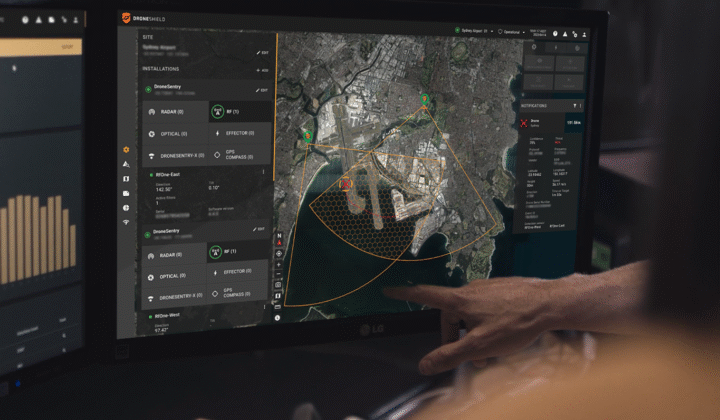Open the orange settings gear in the sidebar
This screenshot has height=420, width=720.
(x=126, y=150)
